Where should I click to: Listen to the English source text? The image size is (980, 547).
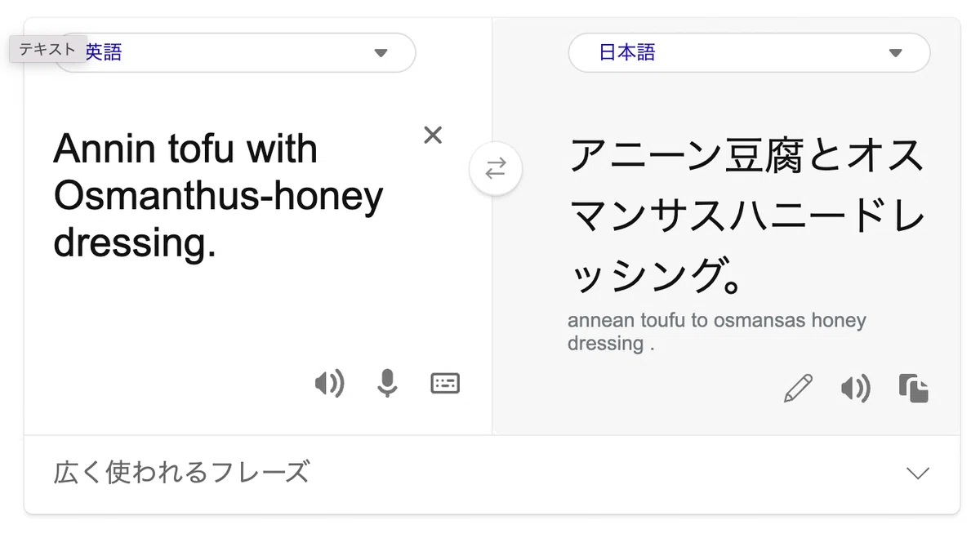(x=330, y=383)
